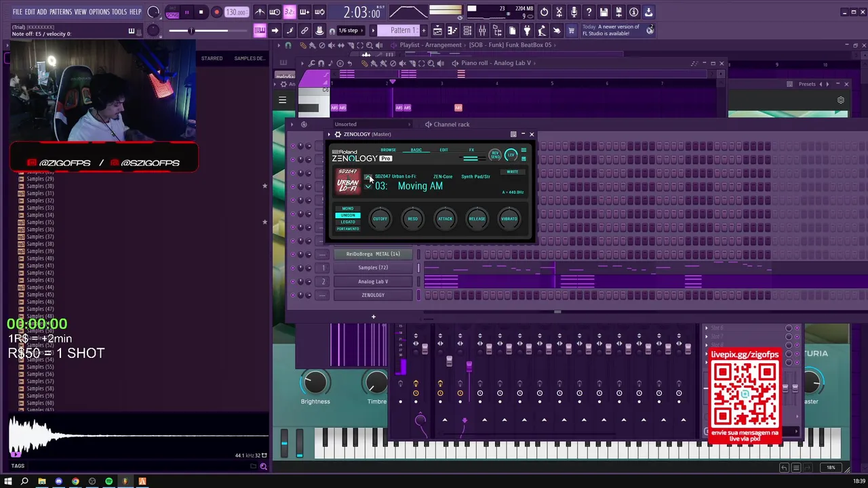868x488 pixels.
Task: Switch between PAT and SONG mode
Action: [172, 12]
